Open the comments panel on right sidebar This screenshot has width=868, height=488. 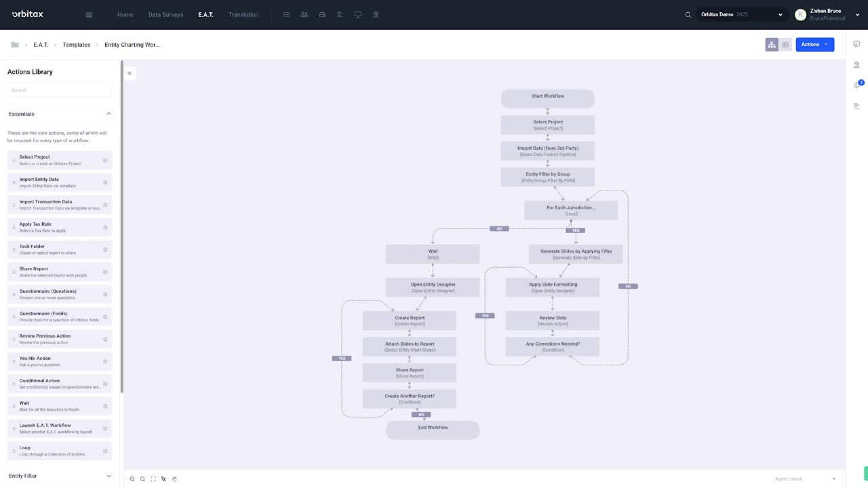pos(856,44)
